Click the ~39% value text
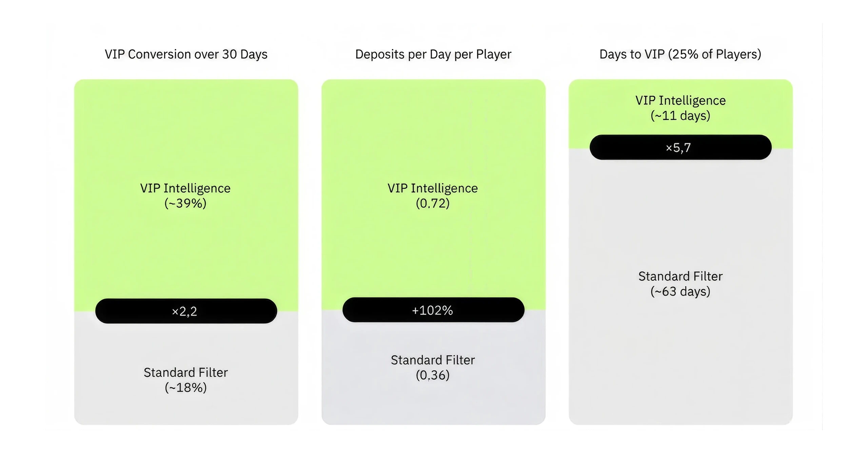 point(185,203)
